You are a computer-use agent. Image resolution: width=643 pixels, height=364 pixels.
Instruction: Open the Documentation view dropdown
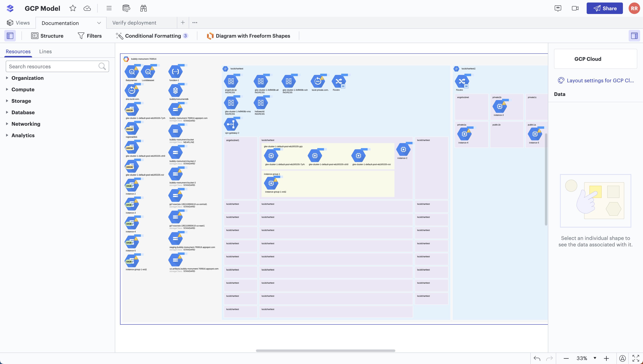[99, 23]
